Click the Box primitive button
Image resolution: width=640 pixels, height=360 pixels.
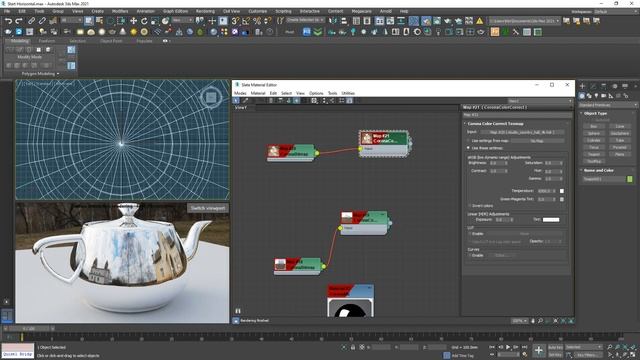point(594,127)
